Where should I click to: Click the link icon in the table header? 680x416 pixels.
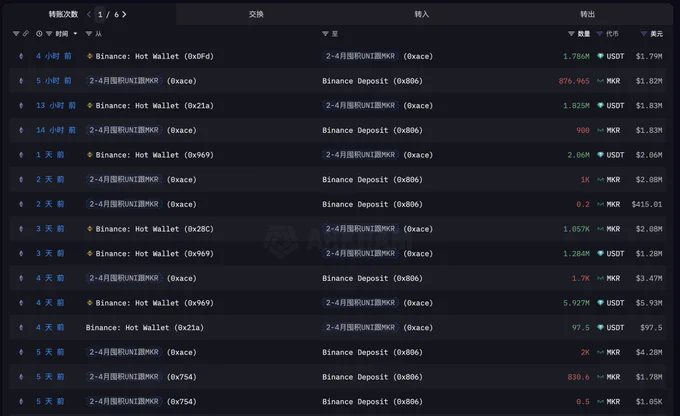tap(26, 33)
